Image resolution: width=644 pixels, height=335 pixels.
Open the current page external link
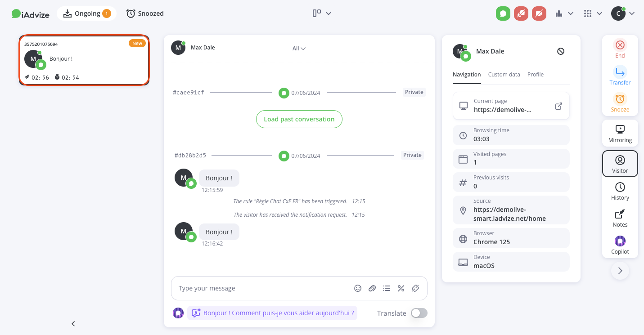tap(558, 106)
